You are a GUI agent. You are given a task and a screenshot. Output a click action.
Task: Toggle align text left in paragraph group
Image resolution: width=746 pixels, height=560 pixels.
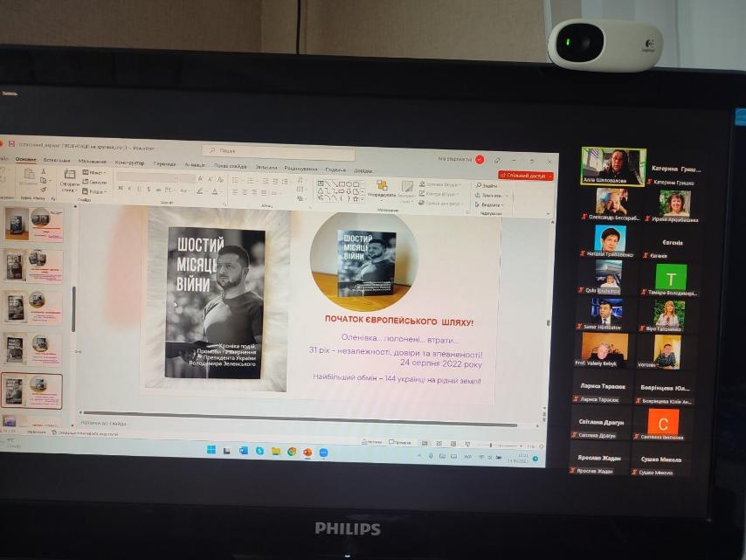click(236, 192)
